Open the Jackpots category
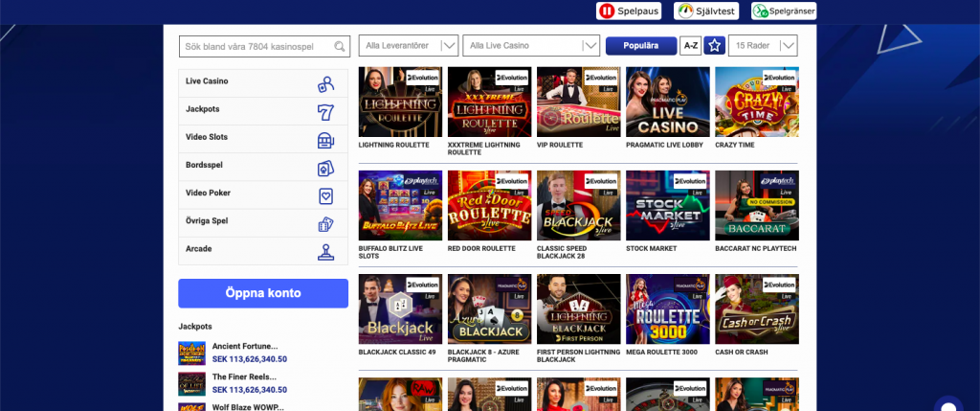The image size is (980, 411). pyautogui.click(x=263, y=111)
